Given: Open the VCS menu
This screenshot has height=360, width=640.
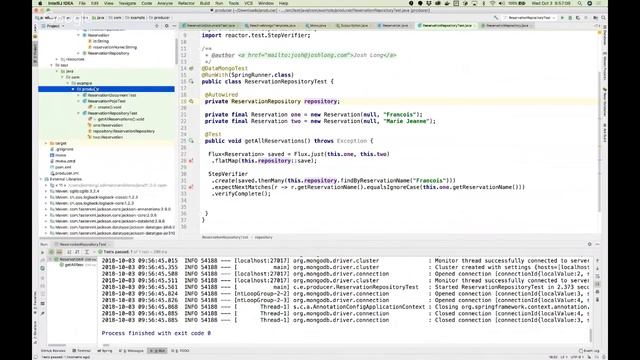Looking at the screenshot, I should pos(248,3).
